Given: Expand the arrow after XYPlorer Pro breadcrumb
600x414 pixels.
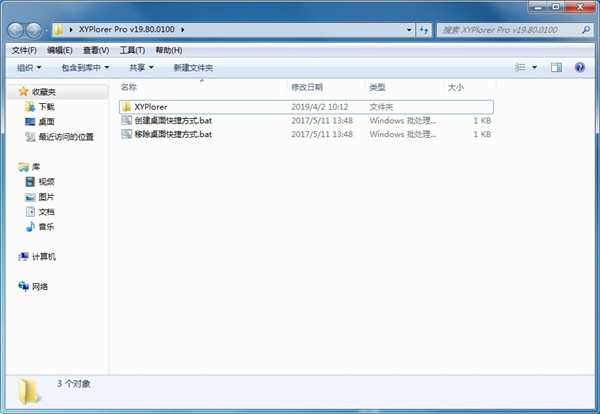Looking at the screenshot, I should (183, 29).
